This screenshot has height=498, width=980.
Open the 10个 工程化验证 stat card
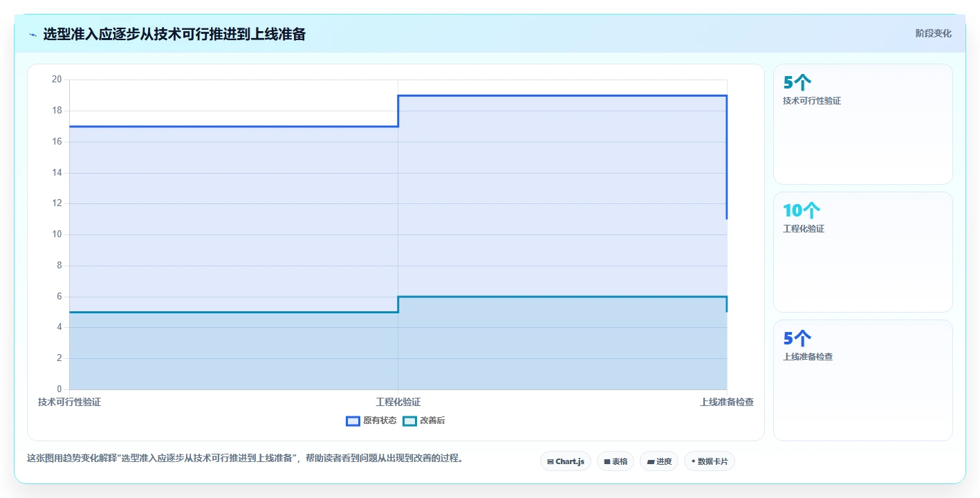[863, 252]
